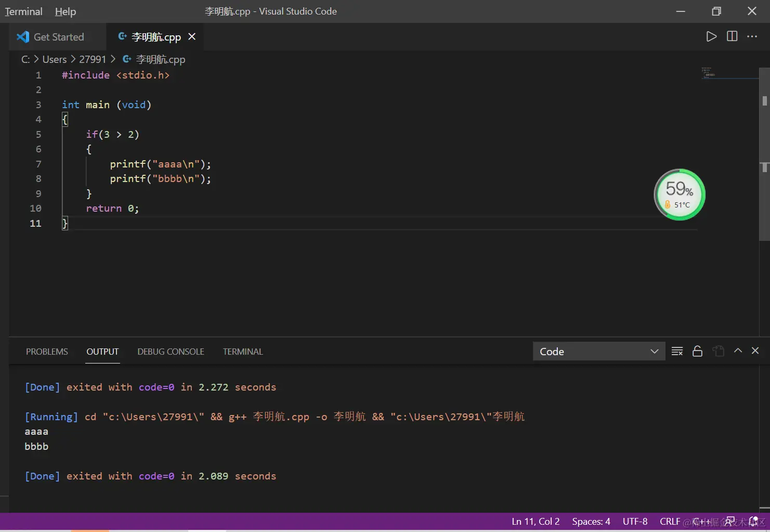Viewport: 770px width, 532px height.
Task: Select the 李明航.cpp editor tab
Action: [156, 37]
